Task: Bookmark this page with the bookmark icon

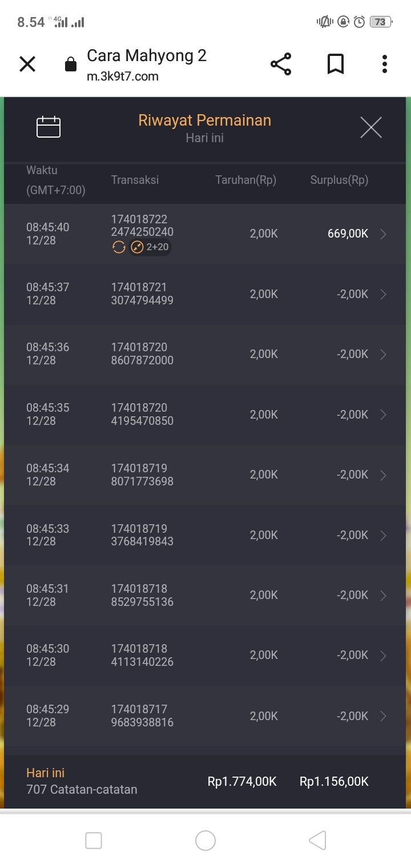Action: pos(336,64)
